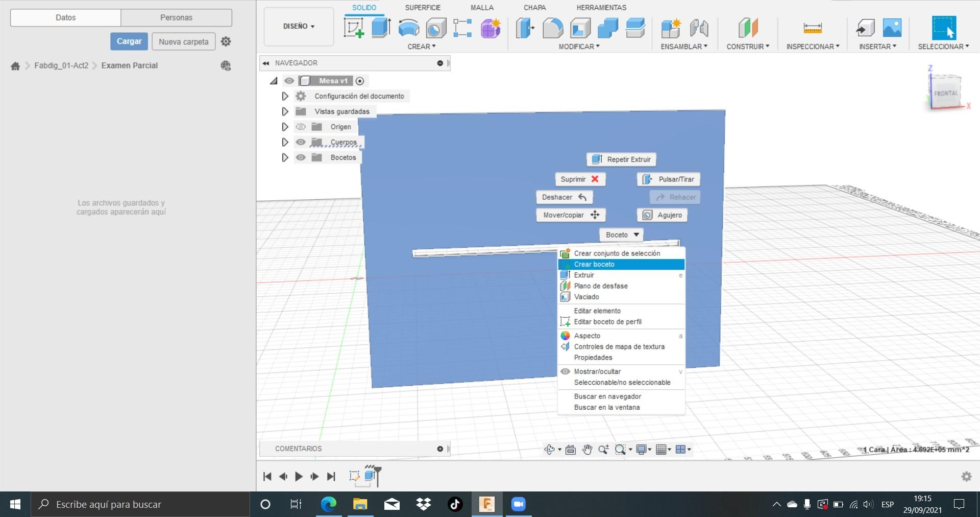Click the FRONTAL face of view cube

tap(946, 93)
